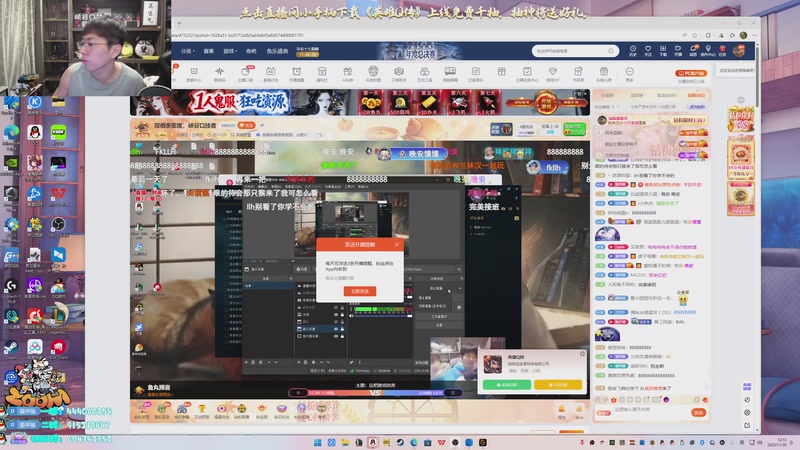Open the 分类 category dropdown
The image size is (800, 450).
(188, 51)
